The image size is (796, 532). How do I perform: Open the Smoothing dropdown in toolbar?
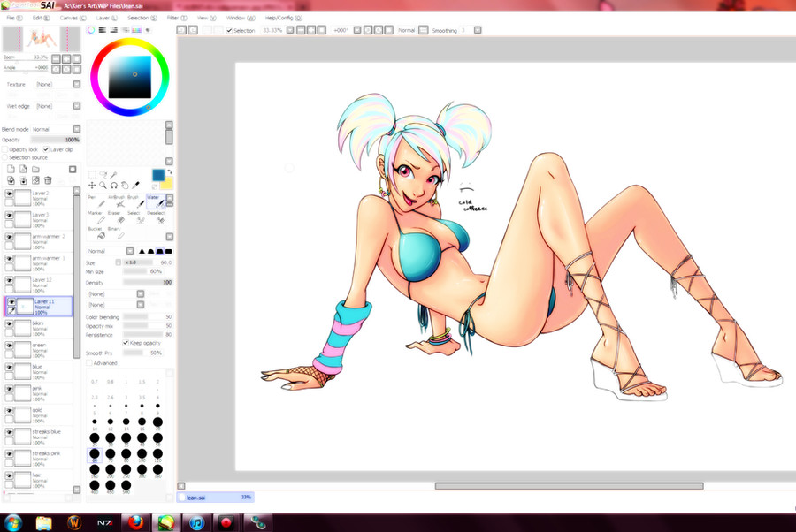click(x=478, y=30)
